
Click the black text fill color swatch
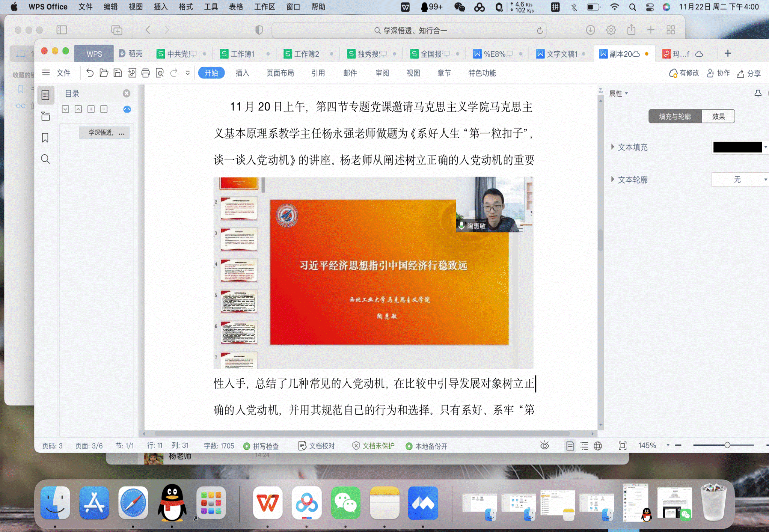pos(737,147)
